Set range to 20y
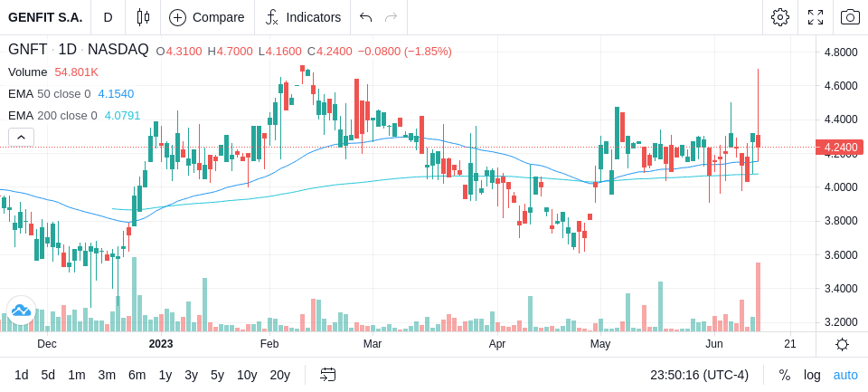Image resolution: width=868 pixels, height=392 pixels. (x=279, y=376)
